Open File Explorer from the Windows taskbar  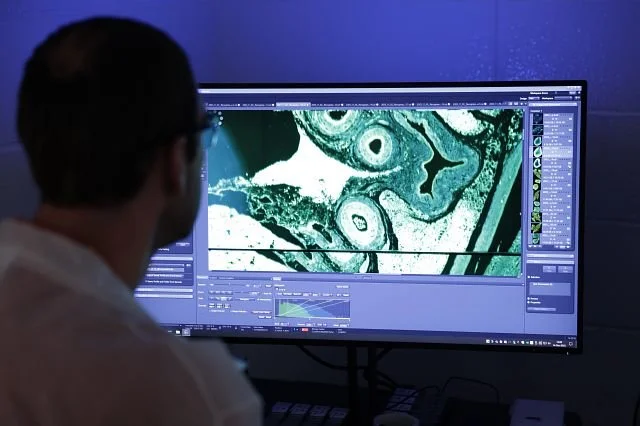pyautogui.click(x=178, y=332)
